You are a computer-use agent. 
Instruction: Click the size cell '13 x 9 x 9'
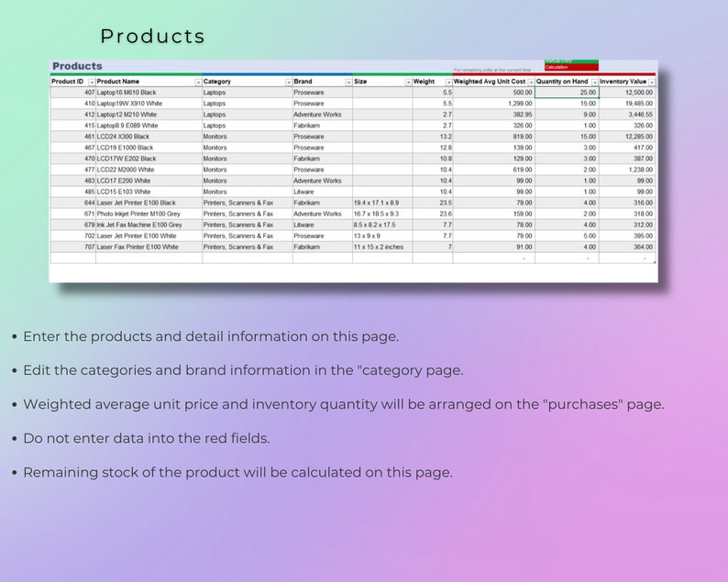coord(382,236)
